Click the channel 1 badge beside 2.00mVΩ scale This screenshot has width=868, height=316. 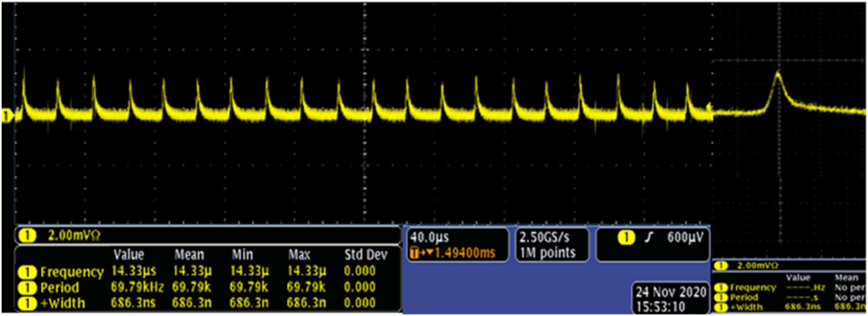click(x=27, y=236)
